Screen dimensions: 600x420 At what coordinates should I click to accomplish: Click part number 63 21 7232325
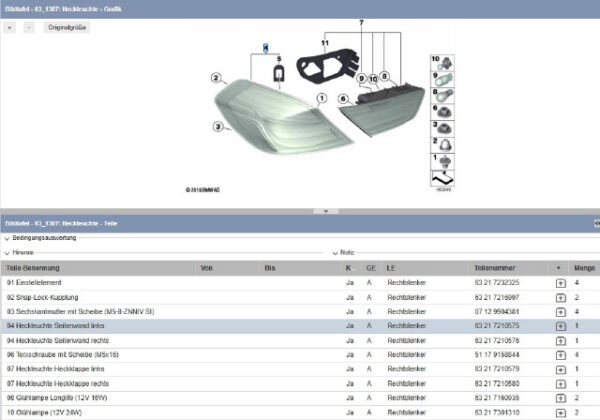(x=497, y=283)
